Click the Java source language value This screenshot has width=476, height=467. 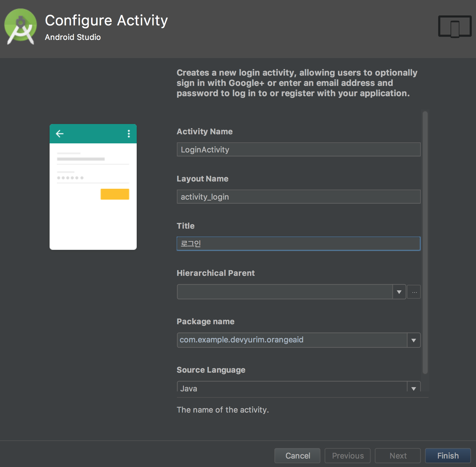click(189, 388)
